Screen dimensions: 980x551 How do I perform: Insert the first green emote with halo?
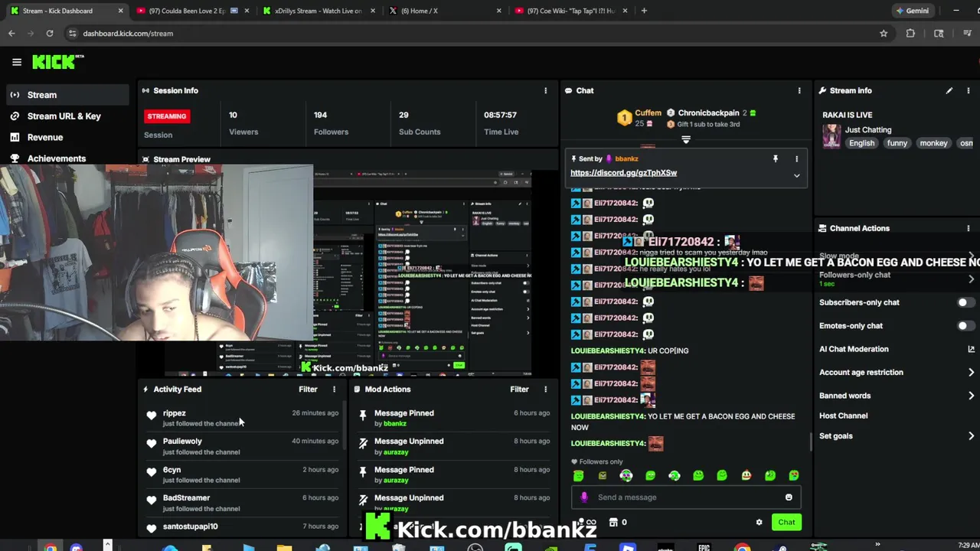point(578,475)
